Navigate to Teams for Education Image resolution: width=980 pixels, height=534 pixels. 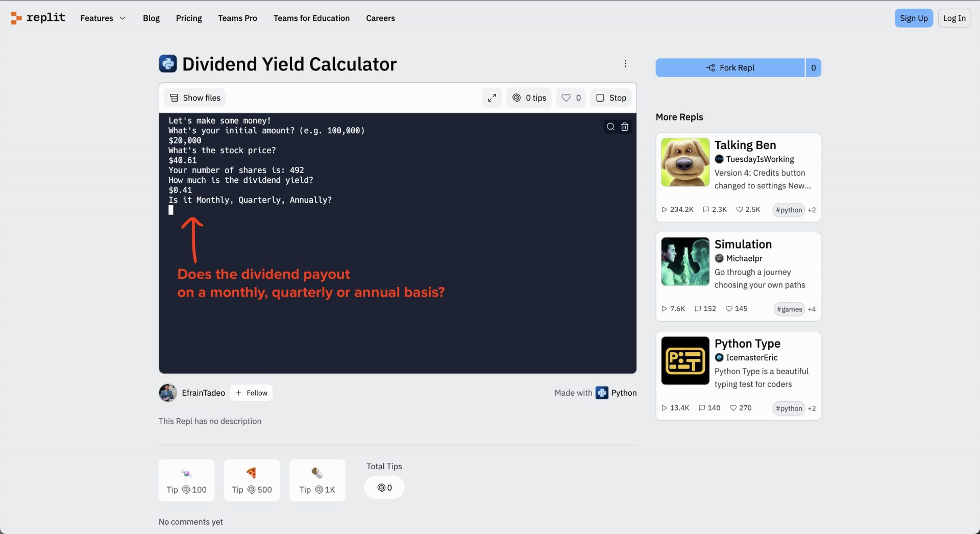(x=311, y=18)
